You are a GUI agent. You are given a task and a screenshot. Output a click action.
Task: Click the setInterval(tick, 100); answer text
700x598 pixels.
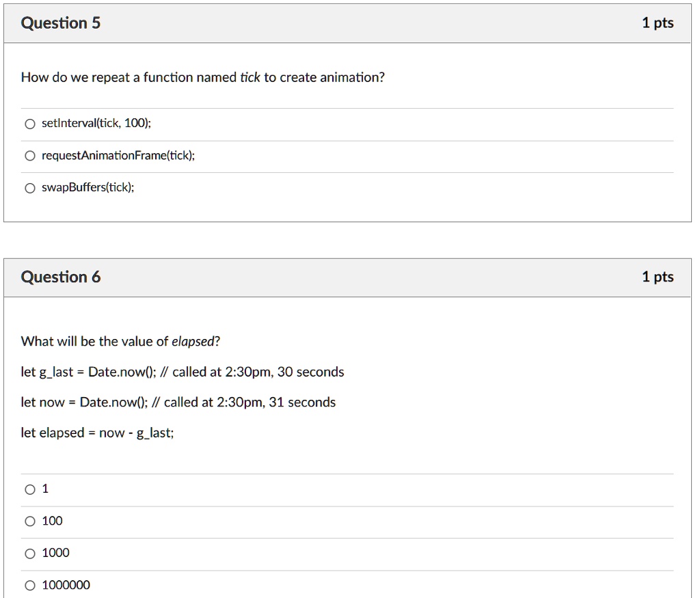[96, 123]
